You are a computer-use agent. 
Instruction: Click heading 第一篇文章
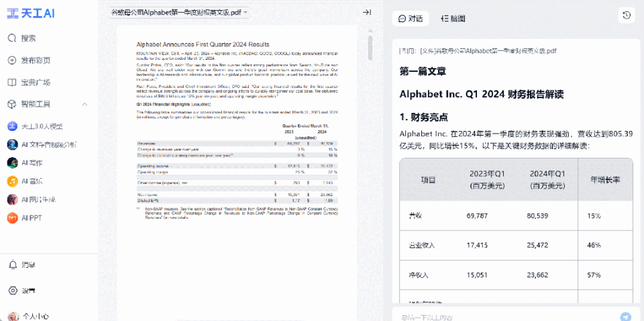click(423, 71)
